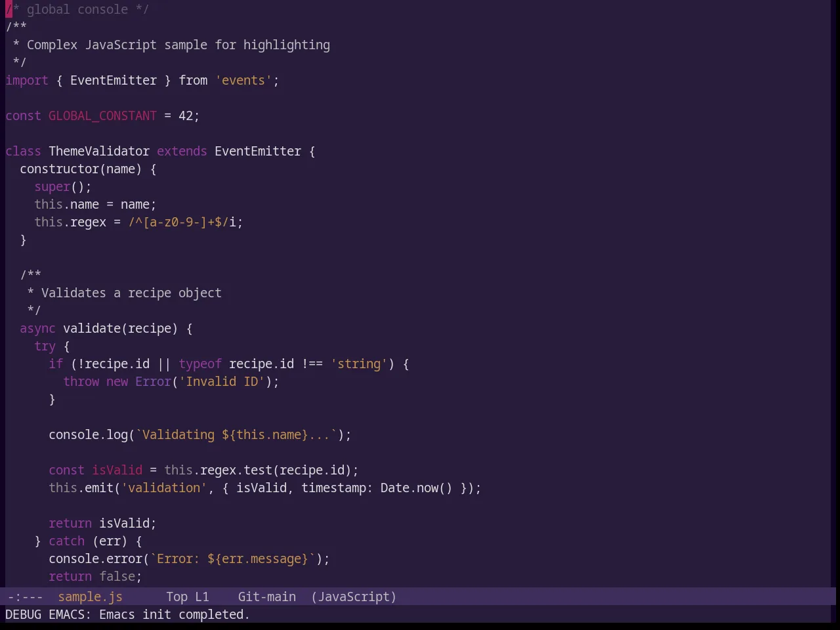
Task: Click the 'typeof' keyword
Action: click(x=200, y=364)
